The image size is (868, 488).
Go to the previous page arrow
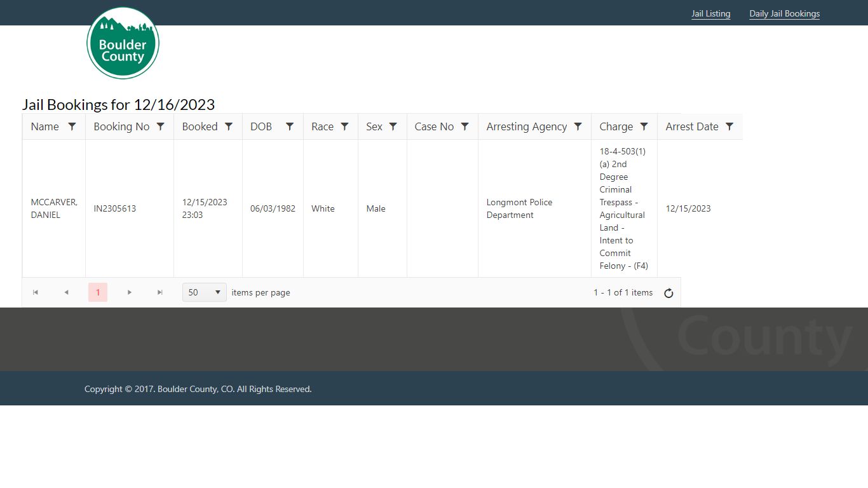[66, 292]
